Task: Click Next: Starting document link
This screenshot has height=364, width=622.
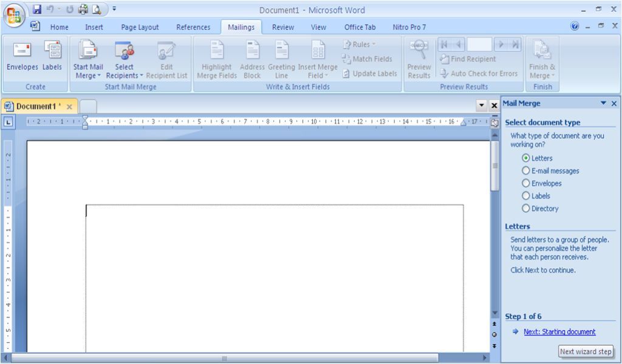Action: (559, 332)
